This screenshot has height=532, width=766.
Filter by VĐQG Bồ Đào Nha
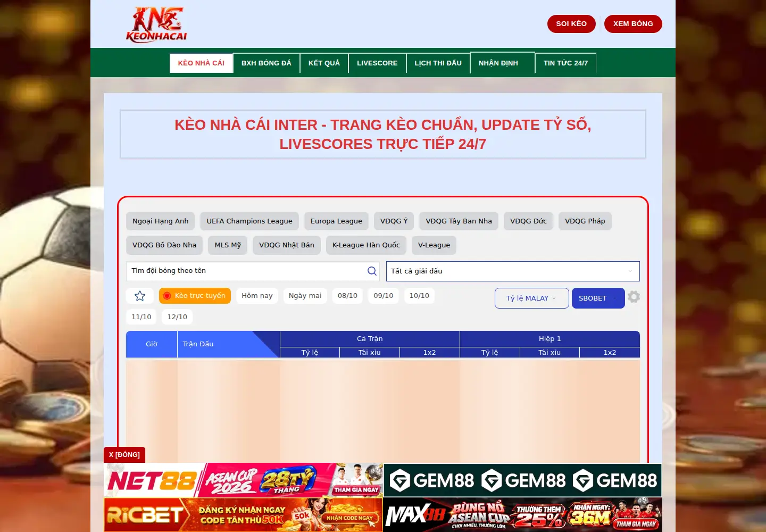click(164, 245)
